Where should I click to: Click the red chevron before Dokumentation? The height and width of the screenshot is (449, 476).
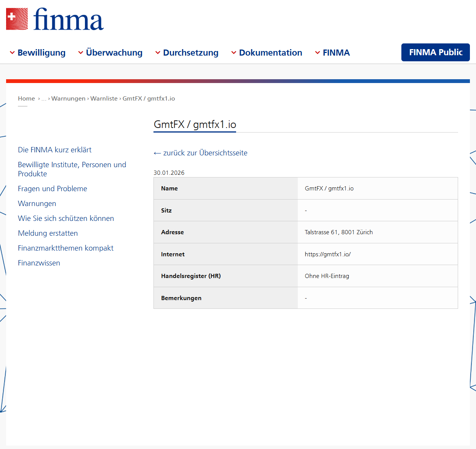(234, 53)
